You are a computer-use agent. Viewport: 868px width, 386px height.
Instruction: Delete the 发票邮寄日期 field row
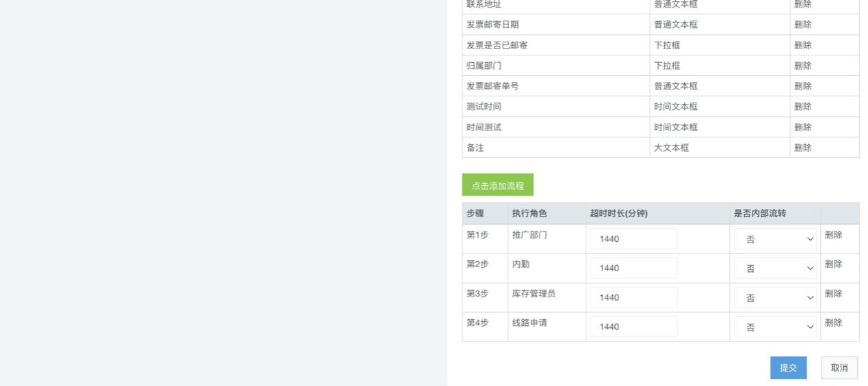802,25
